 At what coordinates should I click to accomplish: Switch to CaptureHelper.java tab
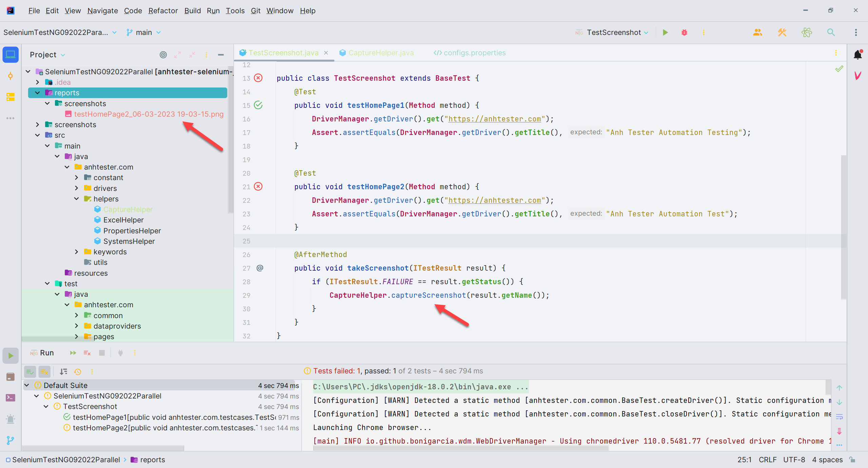(x=380, y=53)
